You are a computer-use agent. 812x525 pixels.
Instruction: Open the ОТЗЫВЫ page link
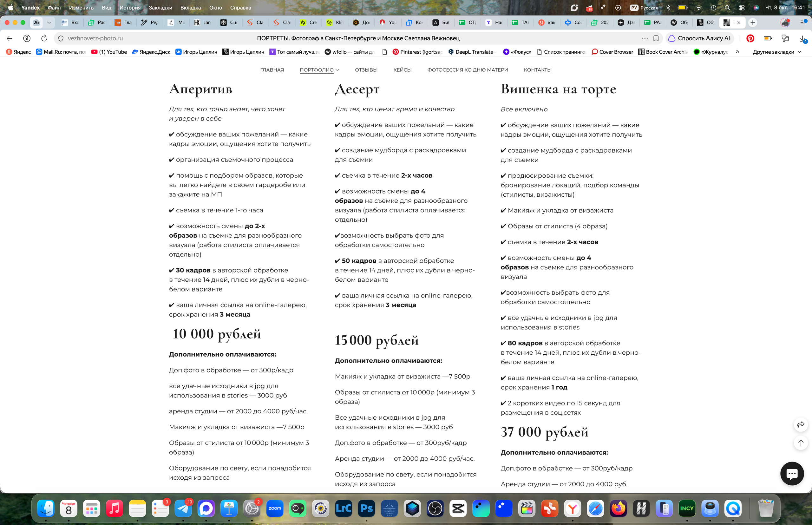[x=366, y=70]
